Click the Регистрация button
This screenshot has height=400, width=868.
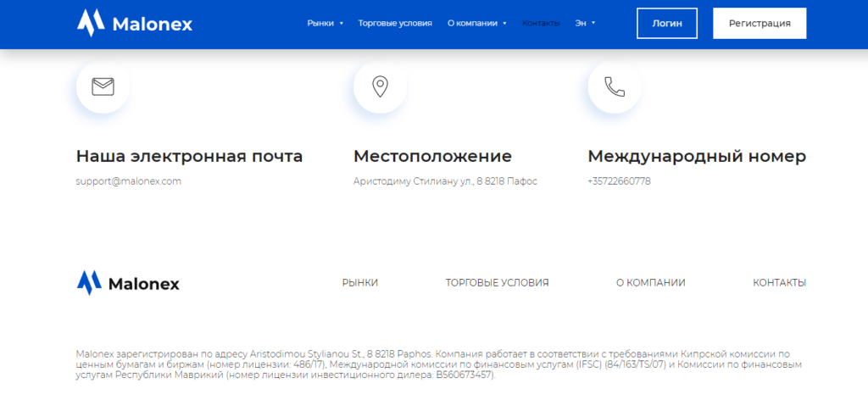[x=759, y=23]
